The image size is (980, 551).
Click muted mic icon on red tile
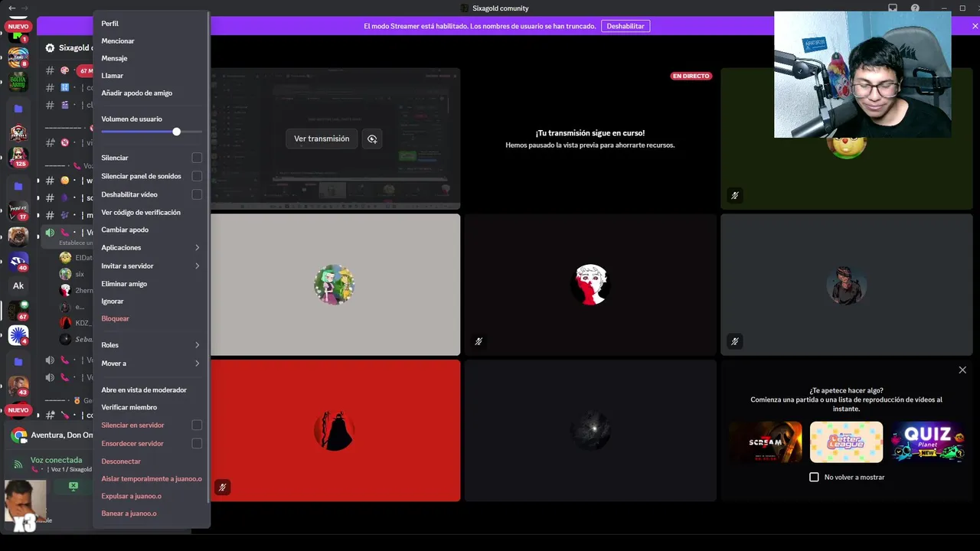pyautogui.click(x=222, y=487)
